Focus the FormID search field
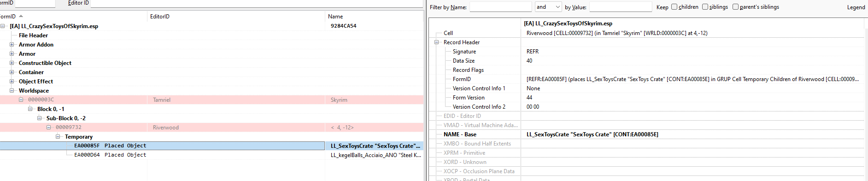Image resolution: width=868 pixels, height=181 pixels. point(35,3)
